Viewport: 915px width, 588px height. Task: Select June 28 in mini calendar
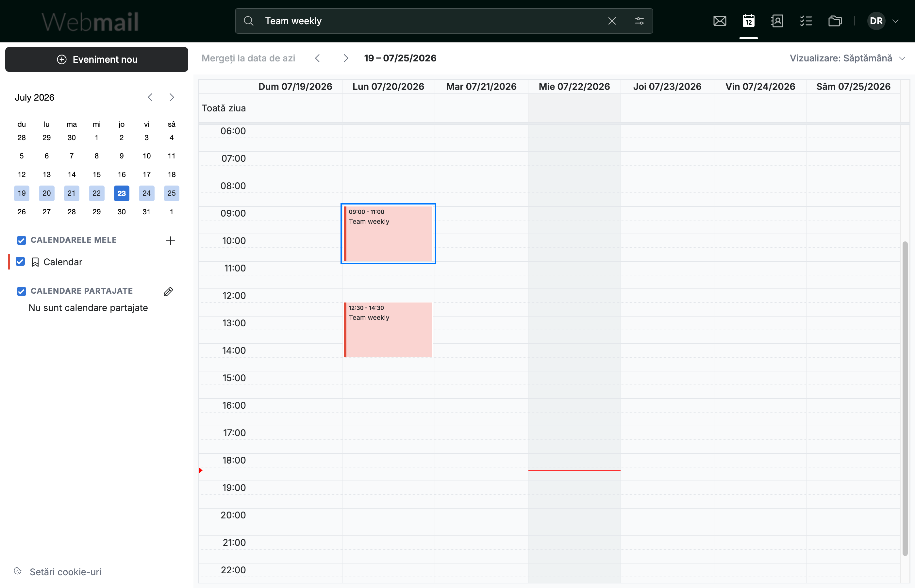point(22,138)
